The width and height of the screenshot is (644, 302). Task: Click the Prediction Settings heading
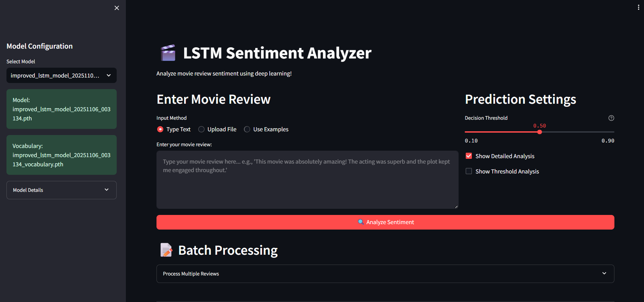pyautogui.click(x=521, y=99)
